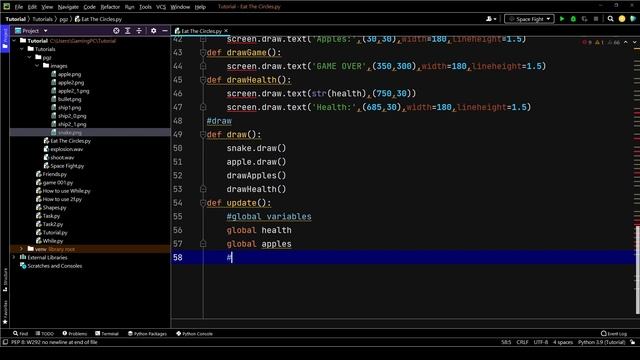Click the user account icon in toolbar
640x360 pixels.
click(x=491, y=19)
